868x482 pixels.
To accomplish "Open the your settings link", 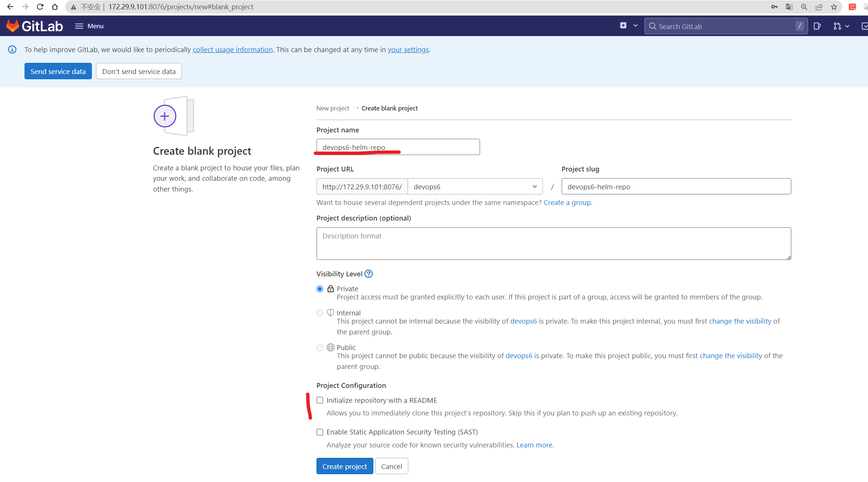I will coord(408,49).
